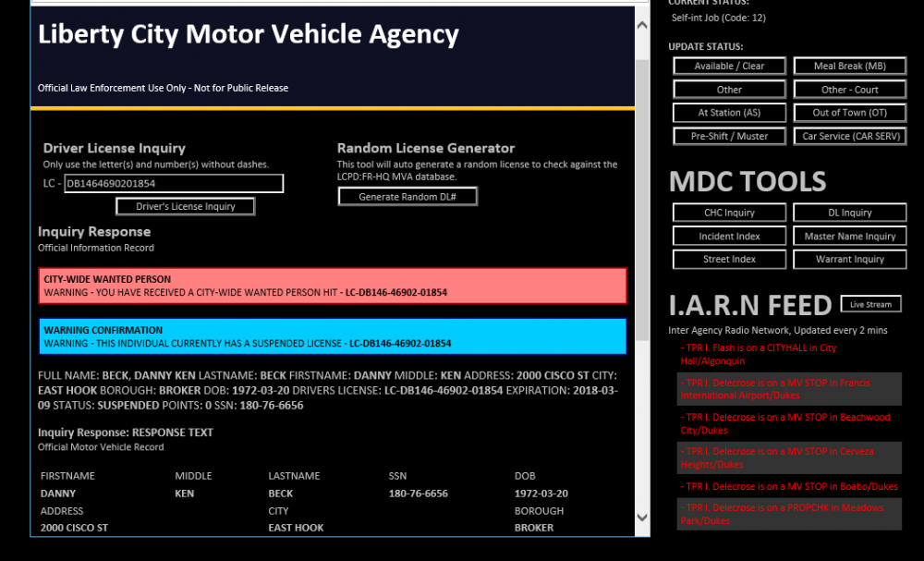Open the I.A.R.N Live Stream
This screenshot has width=924, height=561.
tap(870, 304)
